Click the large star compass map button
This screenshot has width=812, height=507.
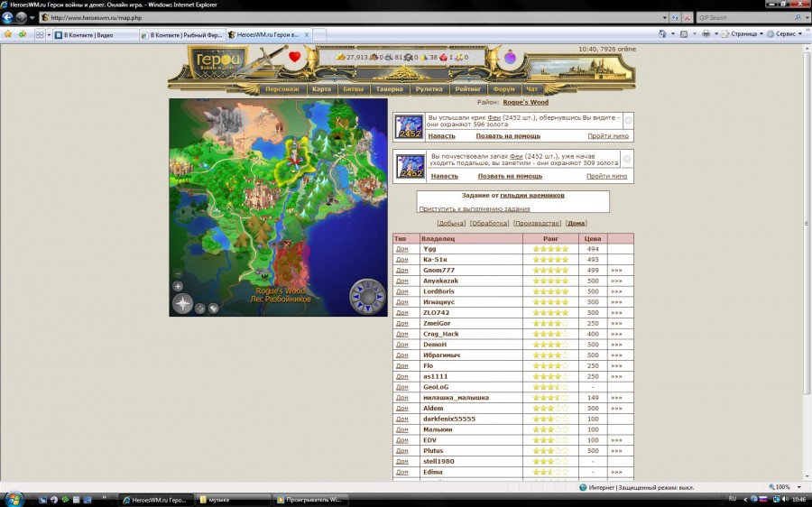click(x=182, y=303)
